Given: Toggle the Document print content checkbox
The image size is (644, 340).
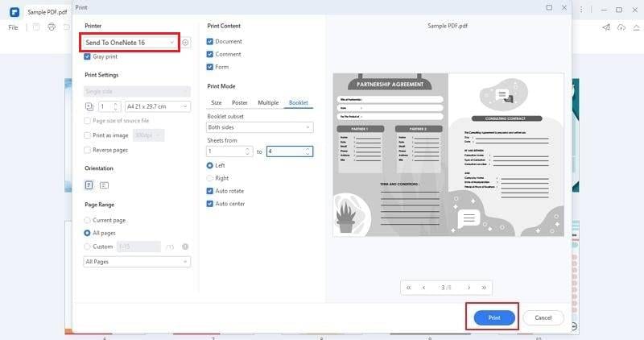Looking at the screenshot, I should pyautogui.click(x=210, y=42).
